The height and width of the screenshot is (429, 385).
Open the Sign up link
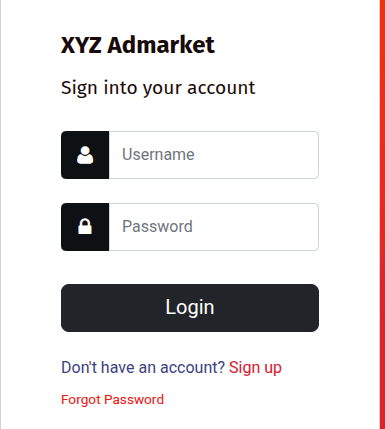click(x=255, y=368)
